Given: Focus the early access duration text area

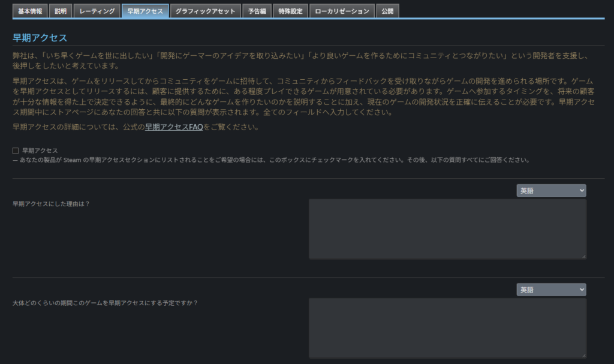Looking at the screenshot, I should point(447,328).
